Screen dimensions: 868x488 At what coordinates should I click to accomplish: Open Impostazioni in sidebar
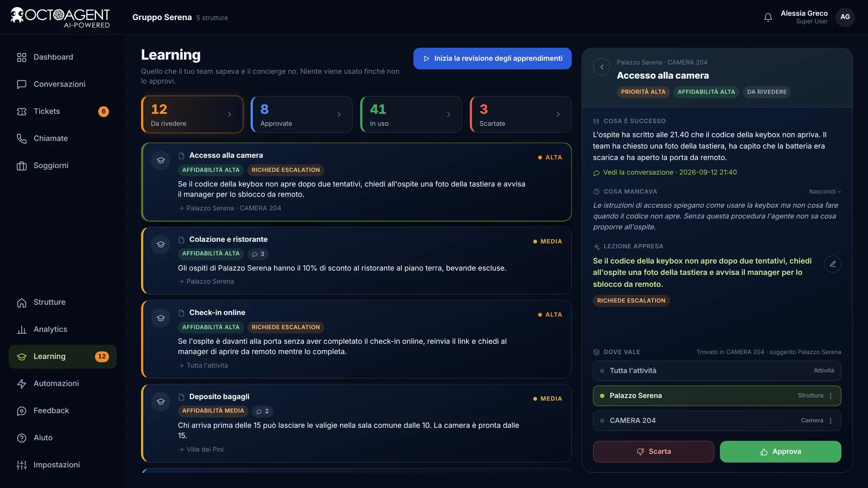[x=62, y=465]
